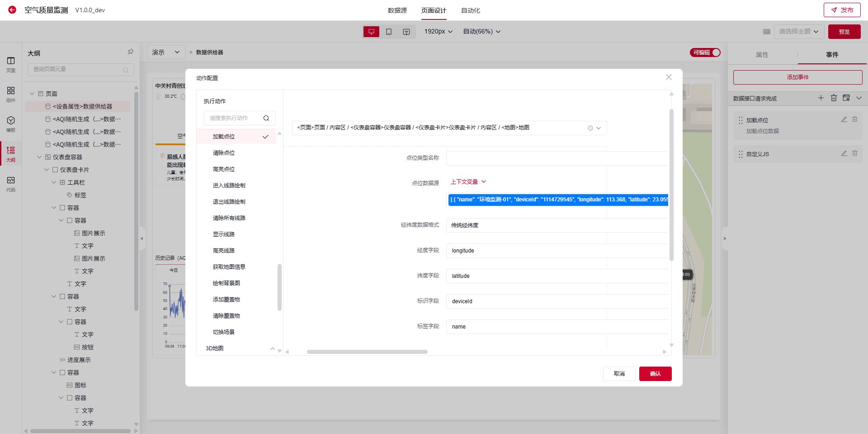Pin the 大纲 outline panel
The width and height of the screenshot is (868, 434).
click(130, 52)
